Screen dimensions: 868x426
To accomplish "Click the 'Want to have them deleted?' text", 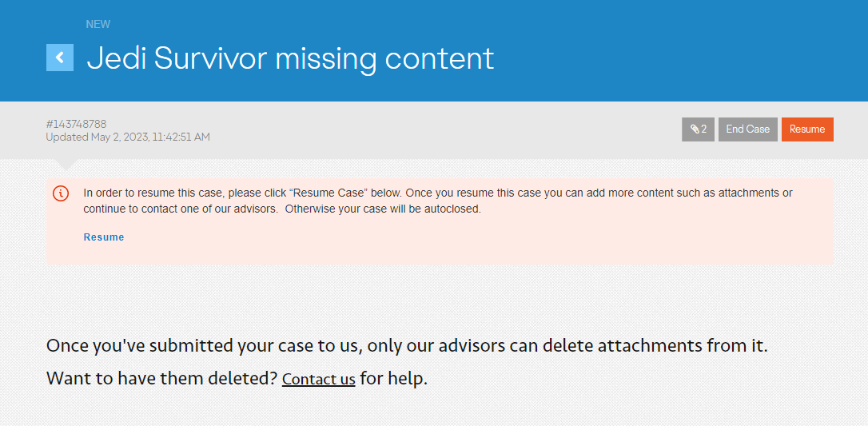I will pyautogui.click(x=161, y=379).
